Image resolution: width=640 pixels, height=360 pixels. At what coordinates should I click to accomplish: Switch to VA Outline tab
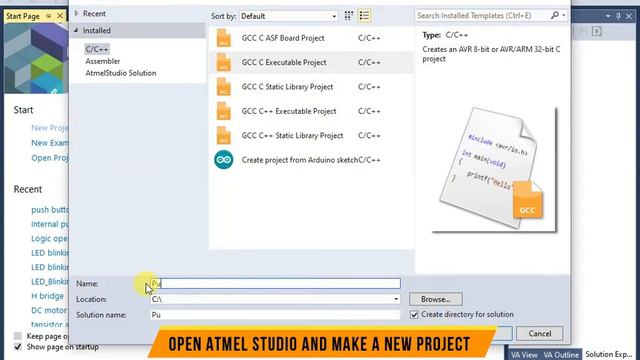pos(561,355)
